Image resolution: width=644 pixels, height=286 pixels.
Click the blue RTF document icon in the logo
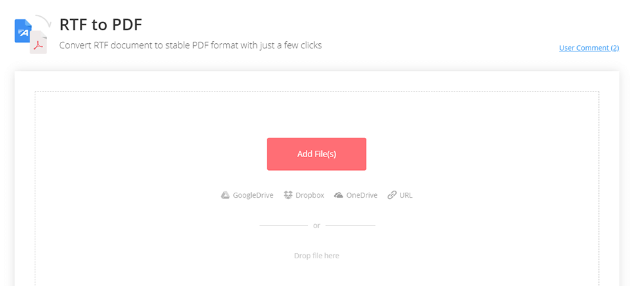point(23,31)
